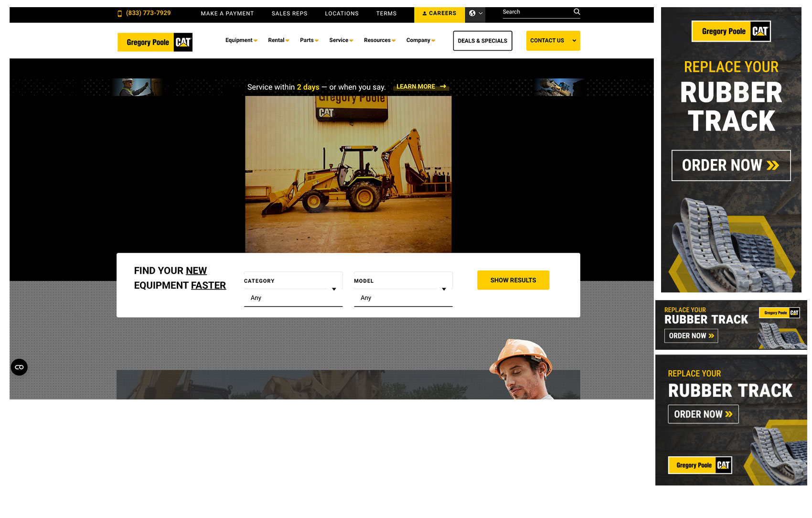This screenshot has height=518, width=812.
Task: Open the globe language selector
Action: click(x=475, y=14)
